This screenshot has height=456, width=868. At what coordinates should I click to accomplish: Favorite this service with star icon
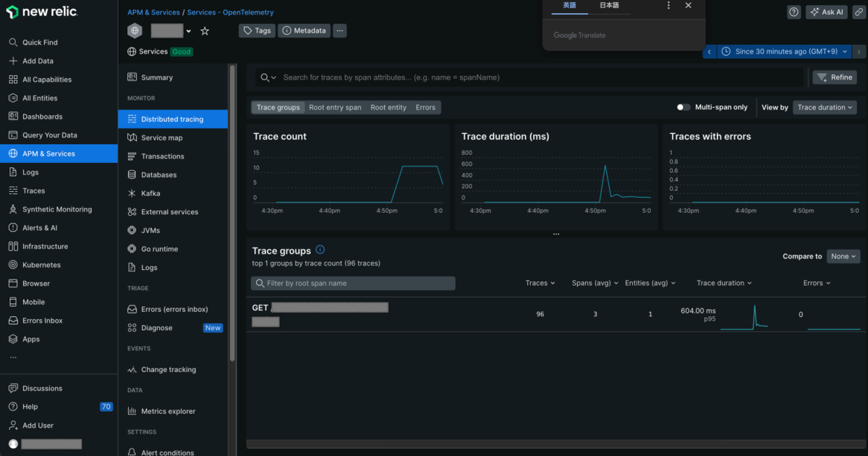(x=205, y=31)
